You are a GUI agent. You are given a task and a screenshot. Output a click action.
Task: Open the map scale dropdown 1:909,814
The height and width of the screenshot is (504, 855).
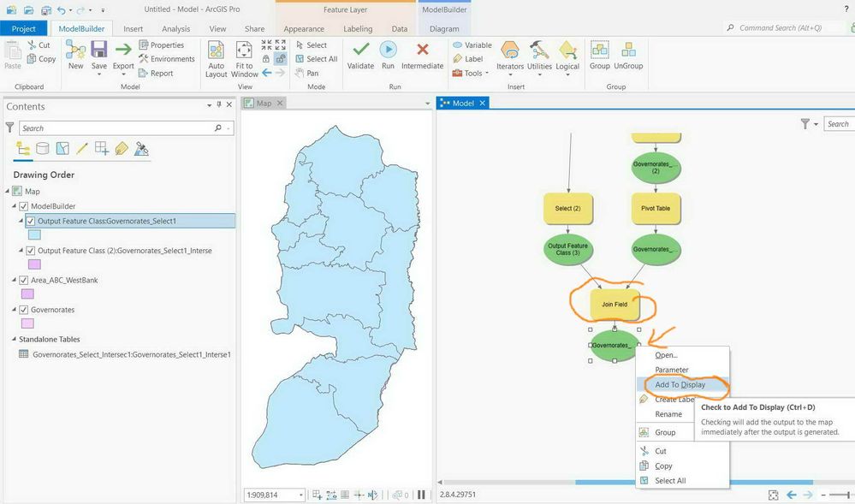coord(300,495)
